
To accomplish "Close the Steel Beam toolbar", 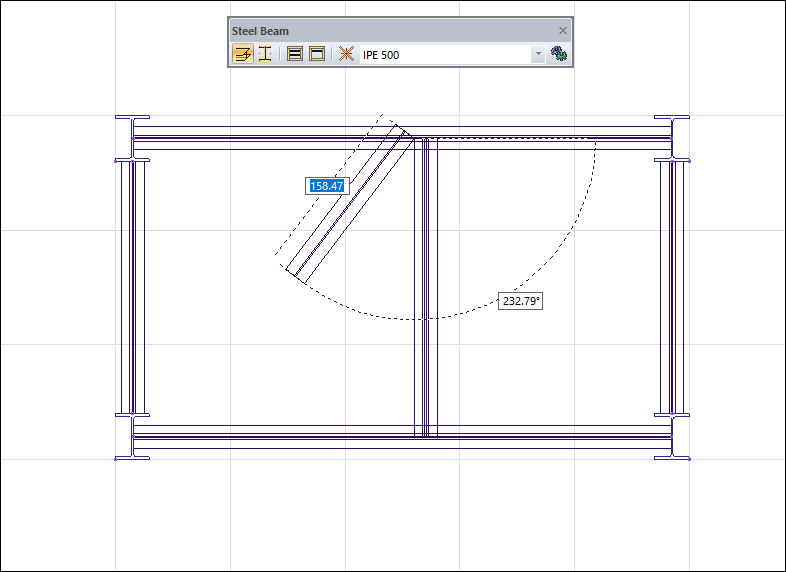I will (x=563, y=31).
